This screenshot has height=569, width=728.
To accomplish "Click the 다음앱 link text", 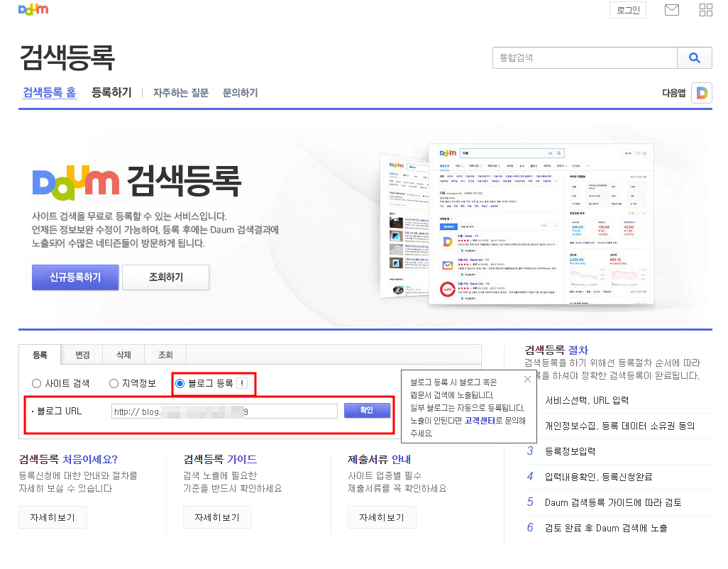I will tap(673, 93).
